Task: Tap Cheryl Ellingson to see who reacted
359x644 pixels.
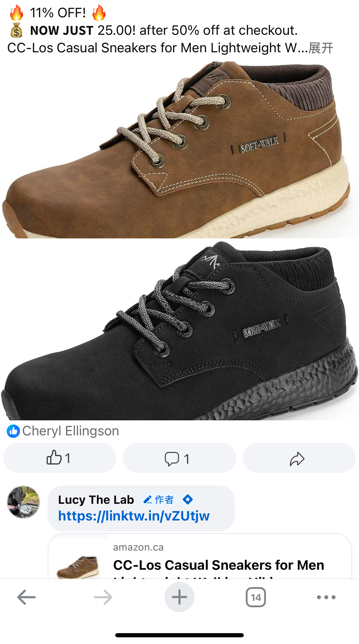Action: click(71, 431)
